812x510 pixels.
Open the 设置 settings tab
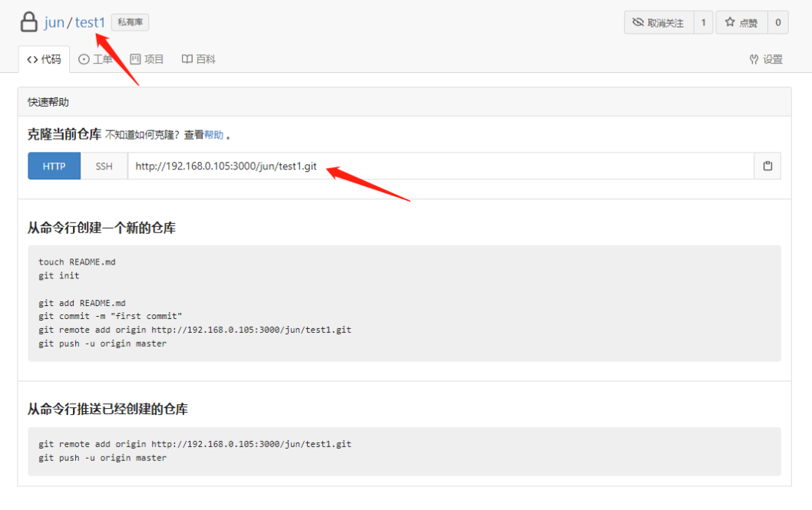pyautogui.click(x=766, y=60)
